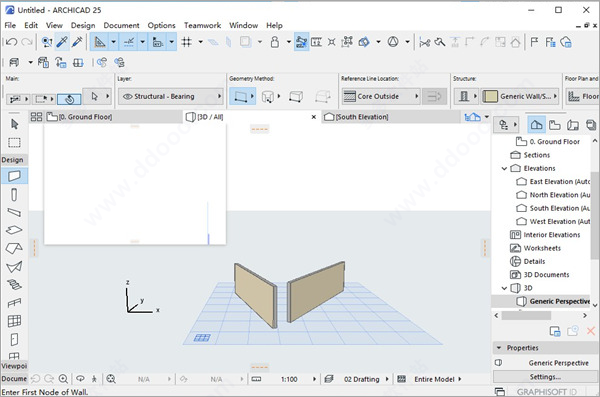
Task: Activate the Curtain Wall tool
Action: [14, 321]
